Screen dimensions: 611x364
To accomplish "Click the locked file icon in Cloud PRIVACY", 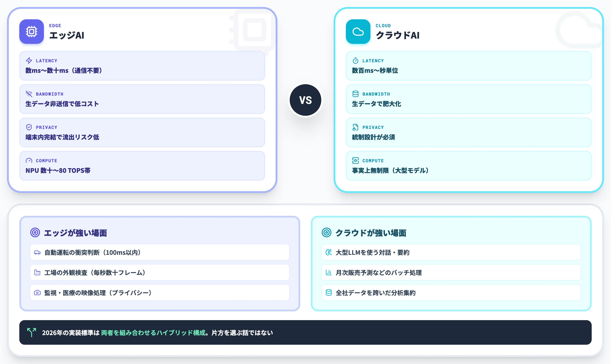I will (356, 127).
